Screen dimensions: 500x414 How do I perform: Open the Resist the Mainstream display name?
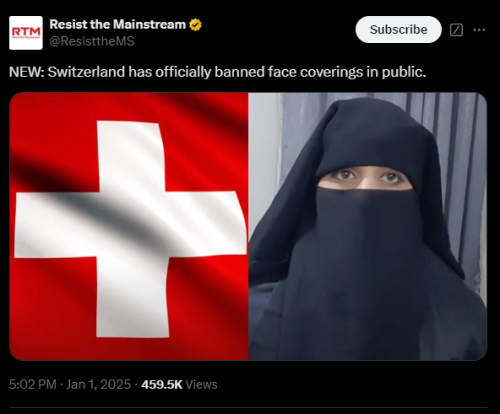coord(117,24)
